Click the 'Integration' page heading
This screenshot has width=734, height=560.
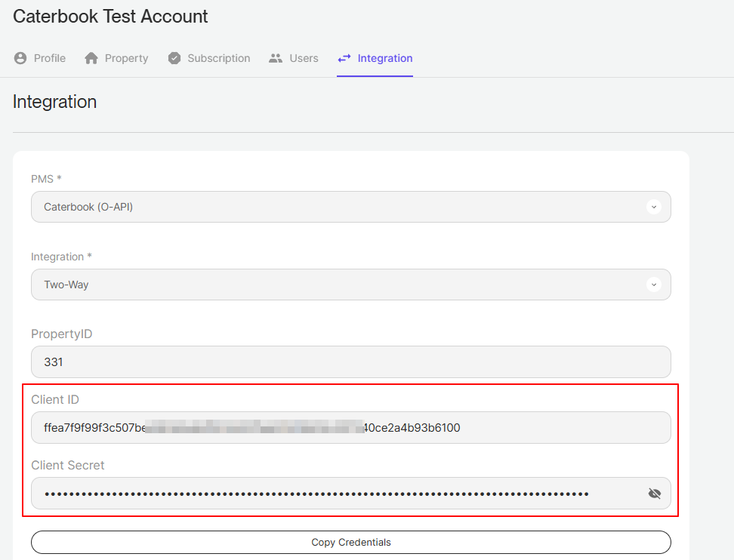(x=55, y=102)
